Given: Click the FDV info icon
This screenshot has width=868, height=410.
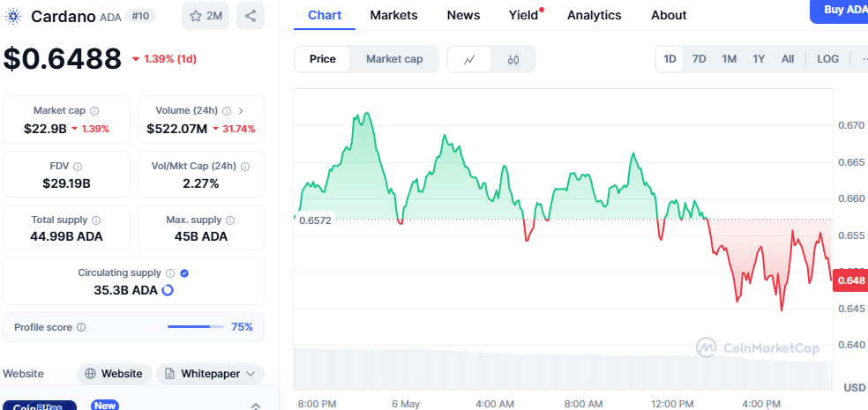Looking at the screenshot, I should [78, 166].
